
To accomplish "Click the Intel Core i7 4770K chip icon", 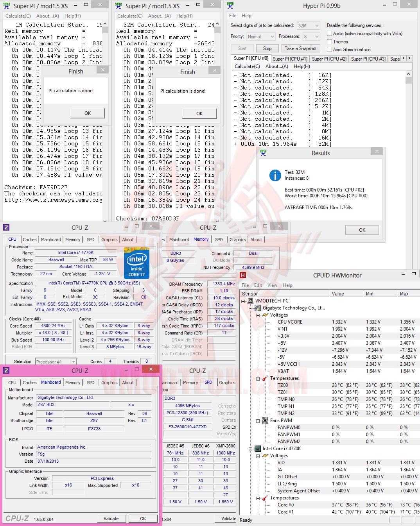I will pyautogui.click(x=258, y=449).
